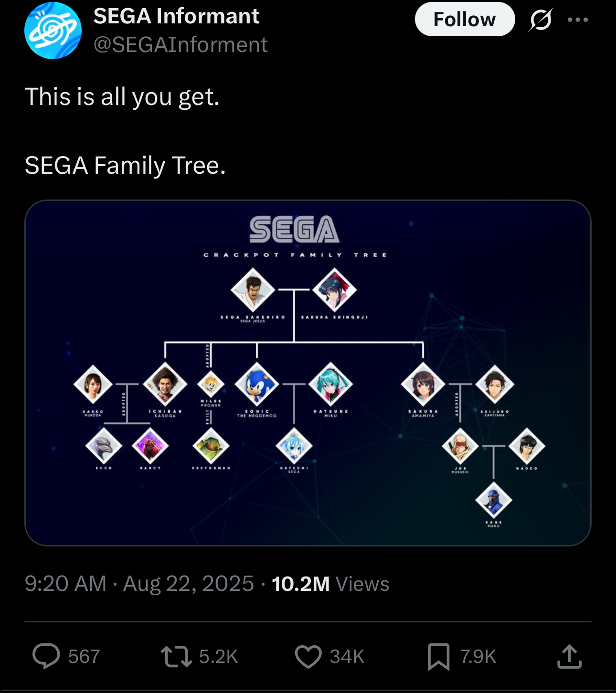The image size is (616, 693).
Task: Click the SEGA Informant display name
Action: [x=176, y=16]
